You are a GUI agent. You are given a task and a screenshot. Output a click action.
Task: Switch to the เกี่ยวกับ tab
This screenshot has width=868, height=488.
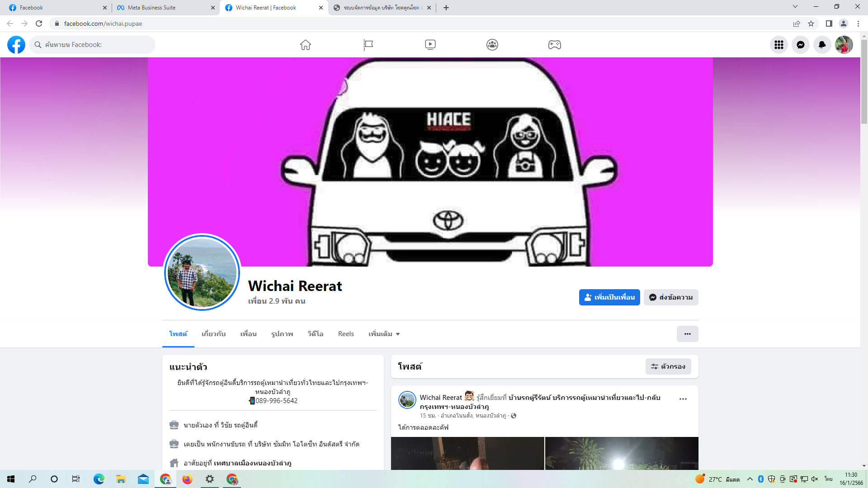pos(213,334)
